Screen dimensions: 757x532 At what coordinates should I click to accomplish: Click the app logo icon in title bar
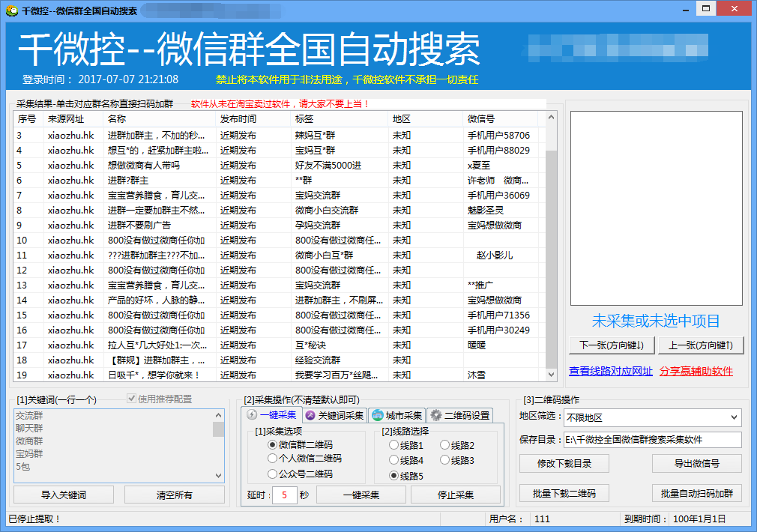click(x=11, y=10)
